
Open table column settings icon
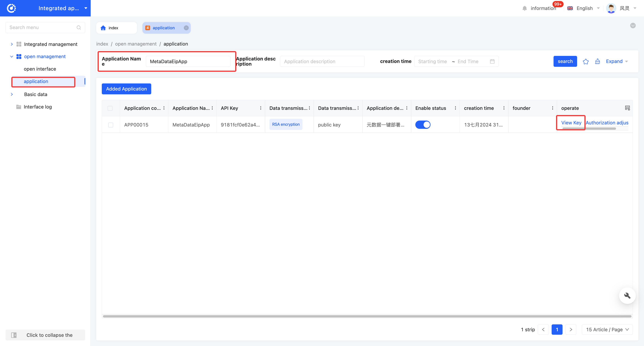point(627,108)
